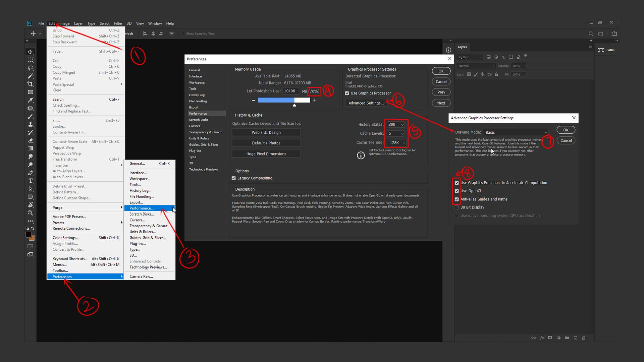644x362 pixels.
Task: Select the Lasso tool
Action: coord(31,68)
